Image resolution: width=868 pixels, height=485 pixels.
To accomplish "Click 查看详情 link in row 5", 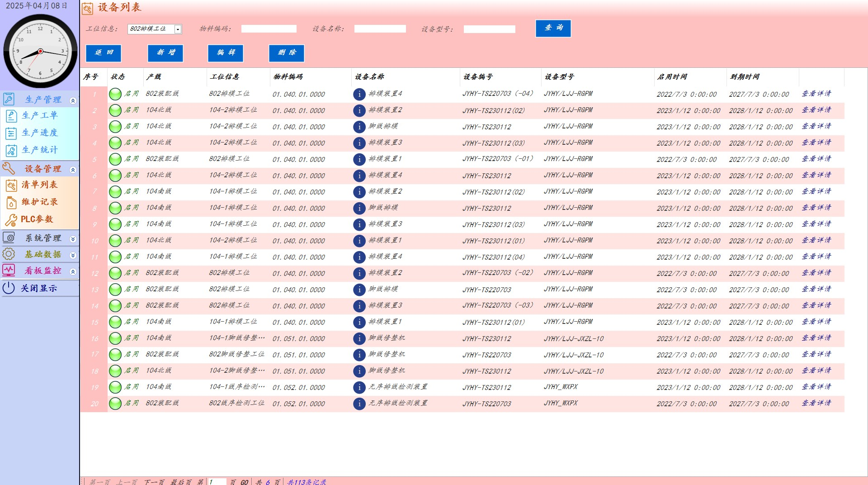I will (x=816, y=159).
